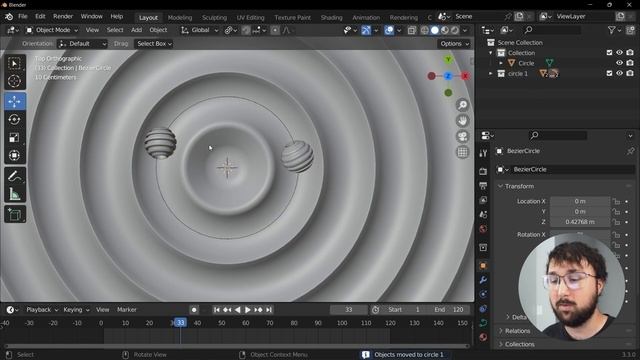
Task: Select material preview shading
Action: [x=445, y=30]
